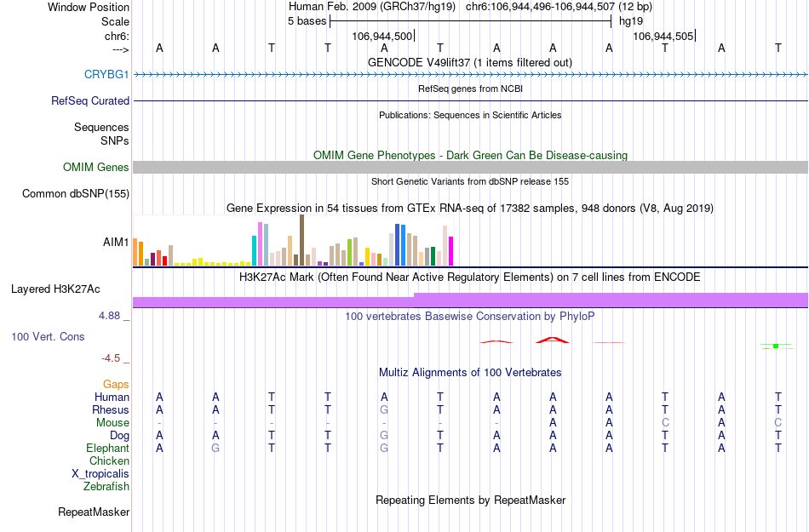Click the OMIM Gene Phenotypes title
This screenshot has height=532, width=809.
(470, 155)
